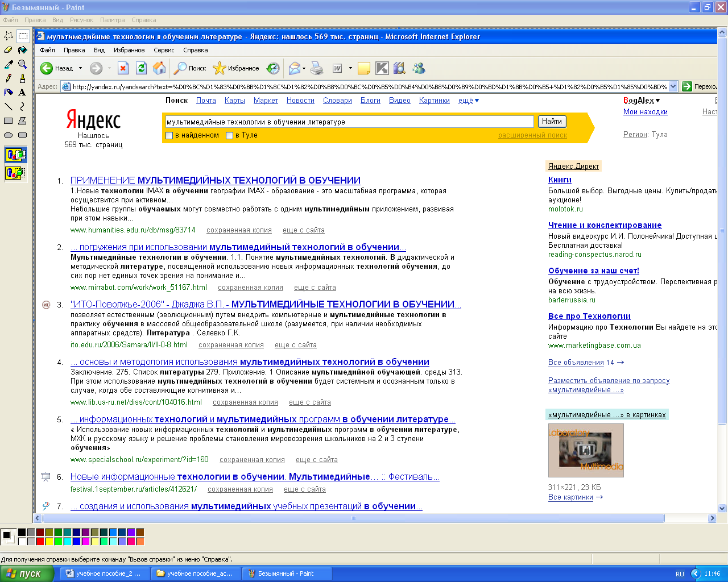The image size is (728, 582).
Task: Click the green Назад back arrow icon
Action: pos(47,68)
